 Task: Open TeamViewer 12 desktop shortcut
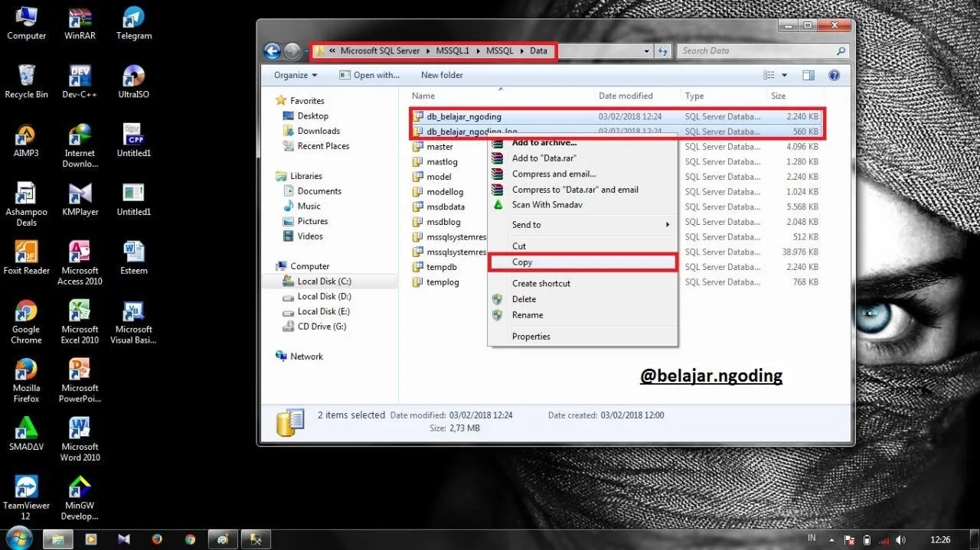[x=26, y=498]
